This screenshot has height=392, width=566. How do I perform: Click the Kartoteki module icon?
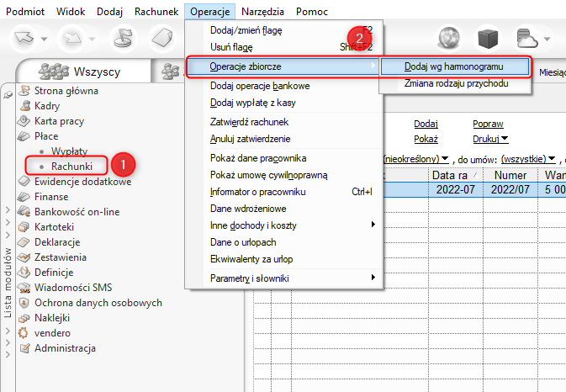click(x=24, y=226)
